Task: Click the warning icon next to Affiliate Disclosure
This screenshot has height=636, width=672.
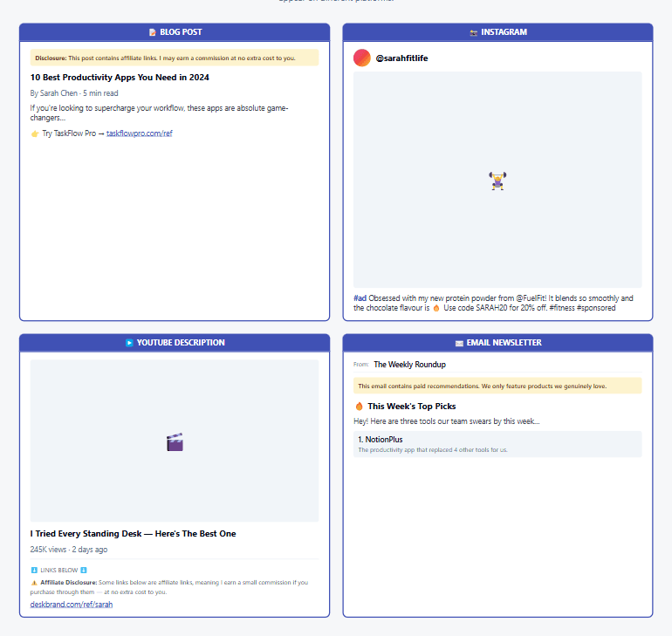Action: click(34, 583)
